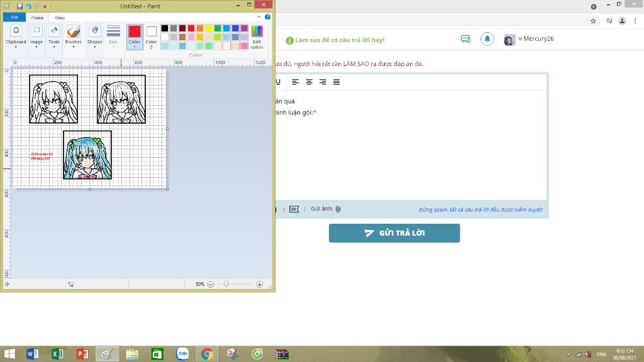Click the Paint zoom slider handle
The width and height of the screenshot is (644, 362).
(226, 284)
